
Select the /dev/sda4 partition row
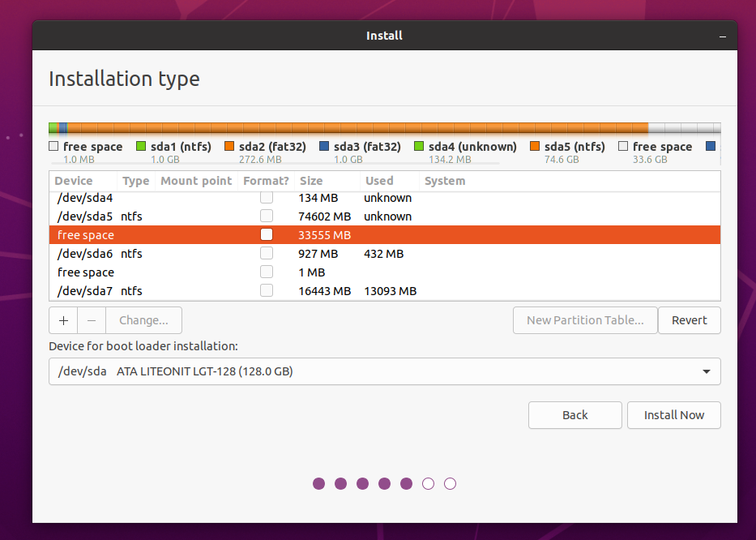(385, 197)
